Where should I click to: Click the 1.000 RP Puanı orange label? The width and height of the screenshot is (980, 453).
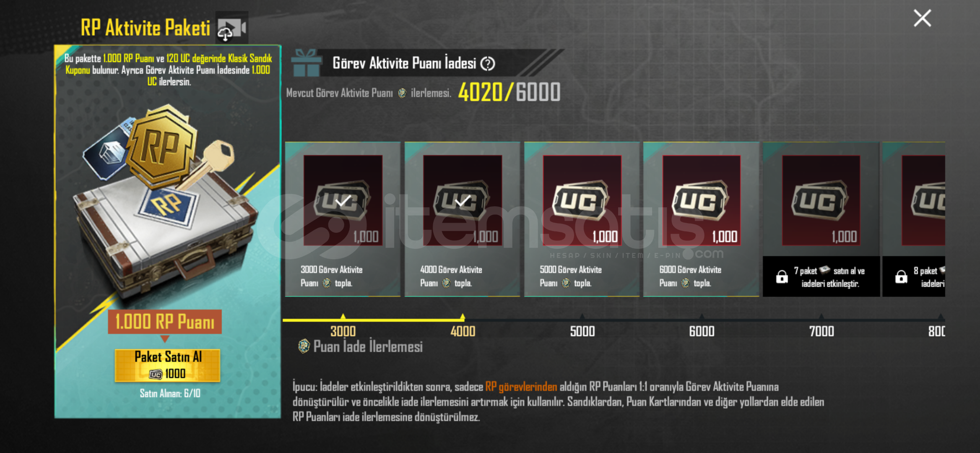(165, 322)
